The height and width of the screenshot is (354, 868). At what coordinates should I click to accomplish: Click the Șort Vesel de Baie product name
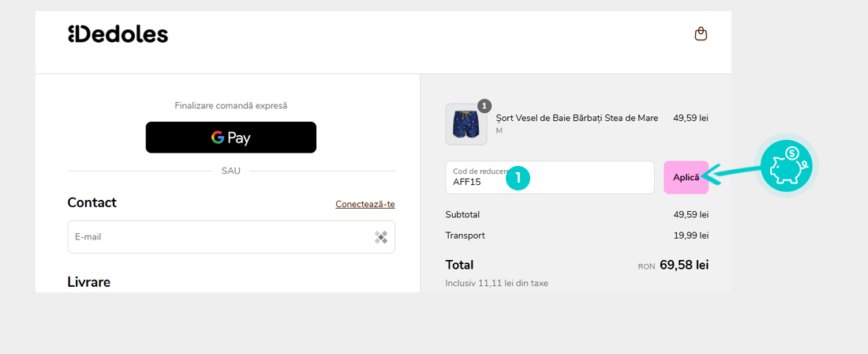[576, 119]
